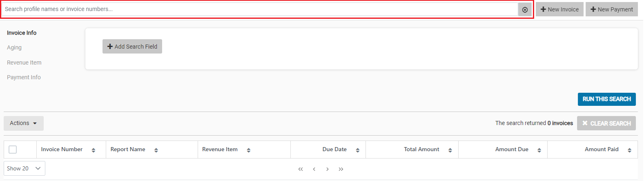Image resolution: width=644 pixels, height=181 pixels.
Task: Jump to the last page of results
Action: (341, 169)
